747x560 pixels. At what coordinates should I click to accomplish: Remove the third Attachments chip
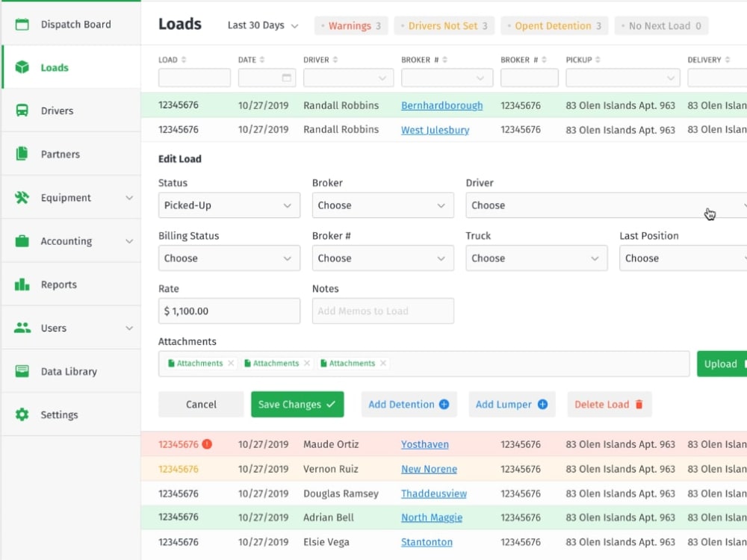click(x=383, y=363)
